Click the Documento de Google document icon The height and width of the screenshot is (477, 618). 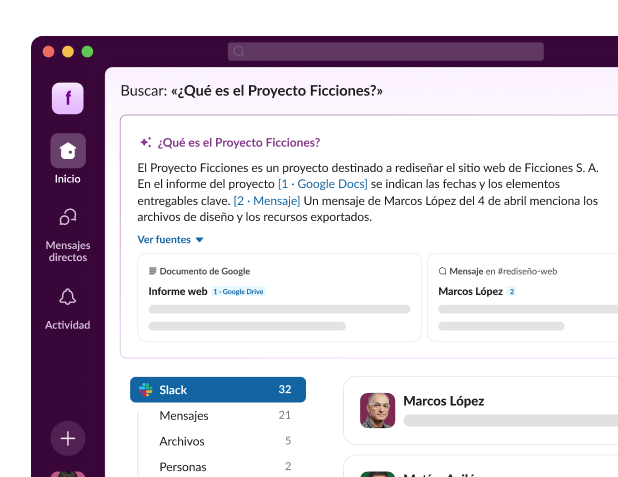tap(153, 271)
